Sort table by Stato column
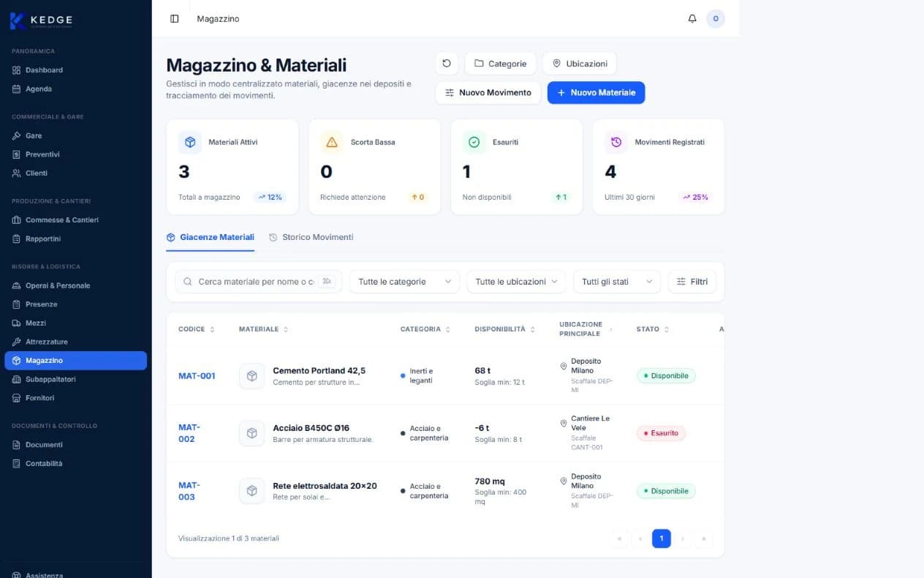This screenshot has width=924, height=578. (x=653, y=329)
